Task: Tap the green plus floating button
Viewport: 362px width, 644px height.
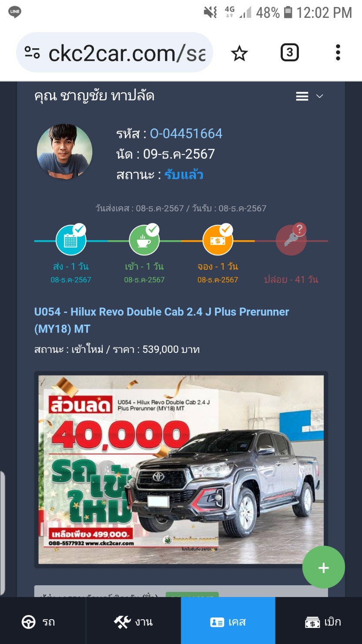Action: click(324, 567)
